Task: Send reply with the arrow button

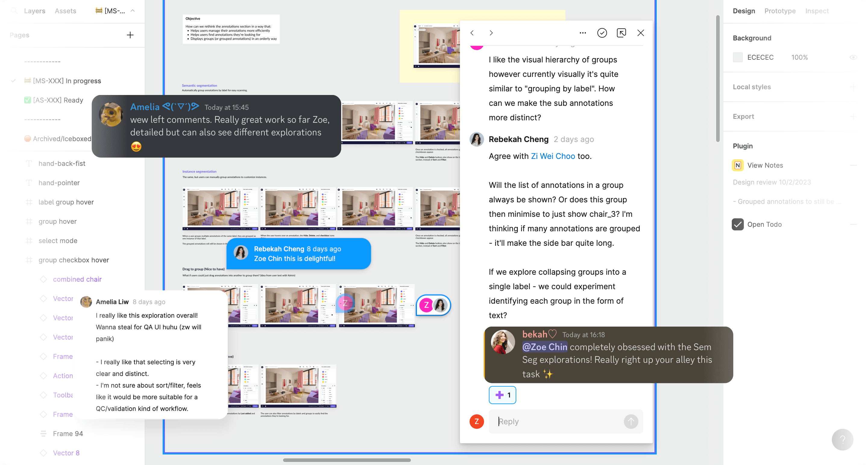Action: [631, 421]
